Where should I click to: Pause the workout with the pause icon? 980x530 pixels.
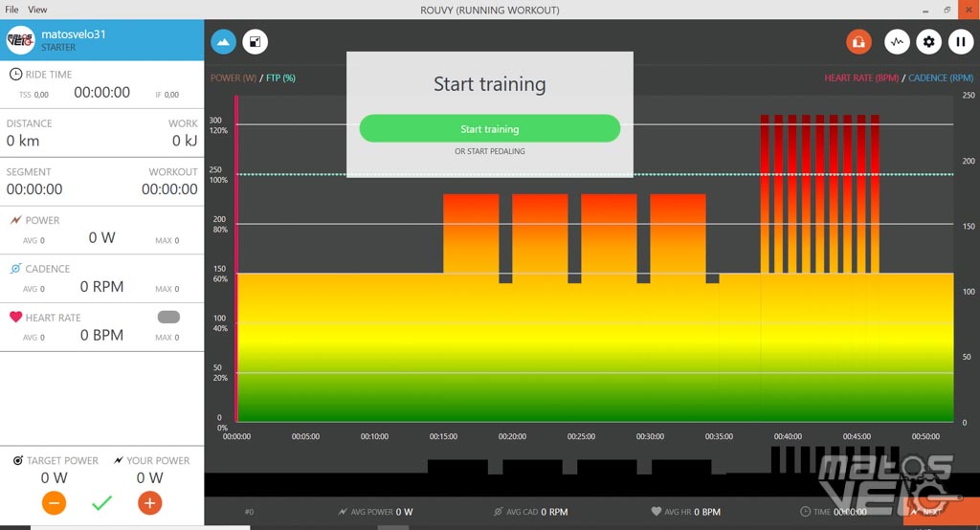tap(961, 42)
